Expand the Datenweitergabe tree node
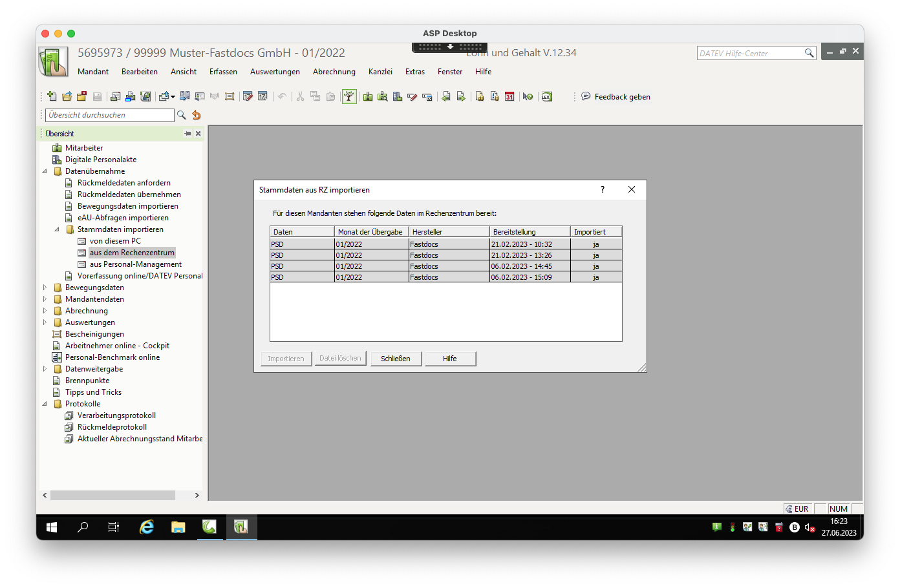900x588 pixels. 45,369
